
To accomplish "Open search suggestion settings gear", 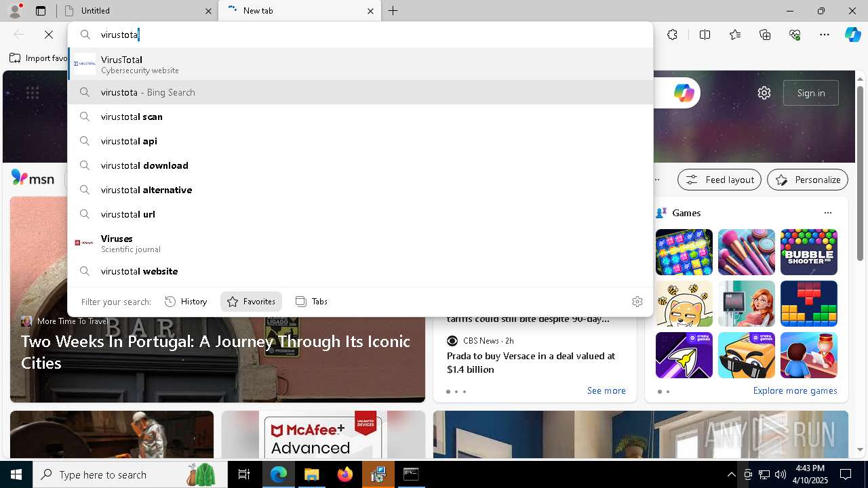I will tap(637, 302).
